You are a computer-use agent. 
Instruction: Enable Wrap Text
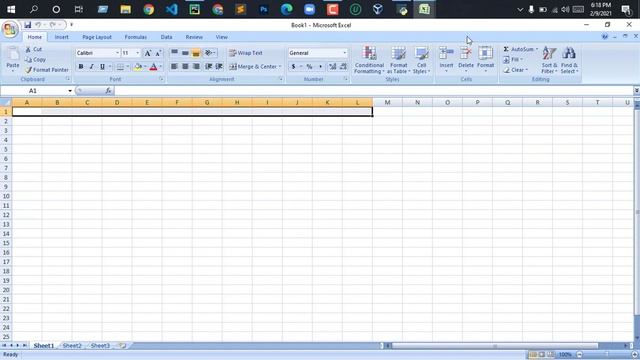click(246, 53)
